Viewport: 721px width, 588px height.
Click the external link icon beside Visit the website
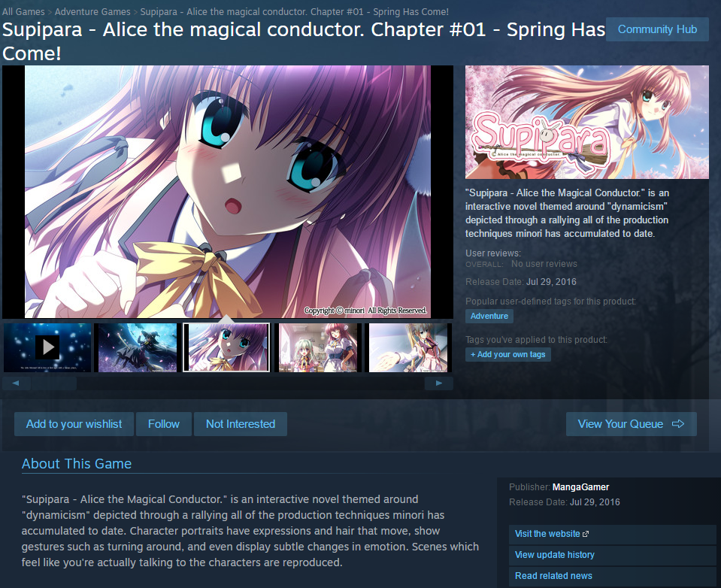pos(586,534)
